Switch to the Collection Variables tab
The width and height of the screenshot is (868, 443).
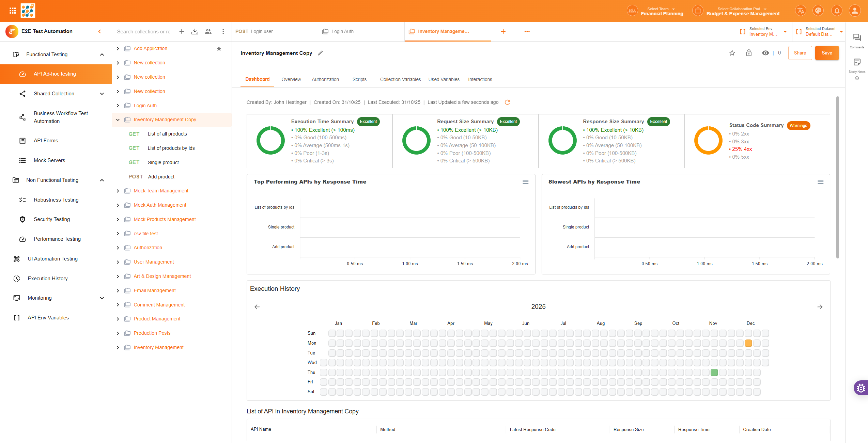(x=400, y=79)
